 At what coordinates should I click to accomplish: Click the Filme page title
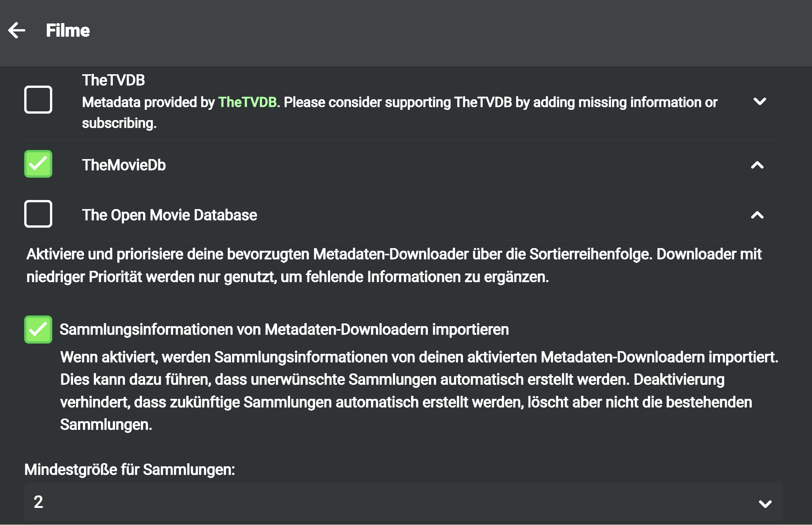tap(68, 31)
